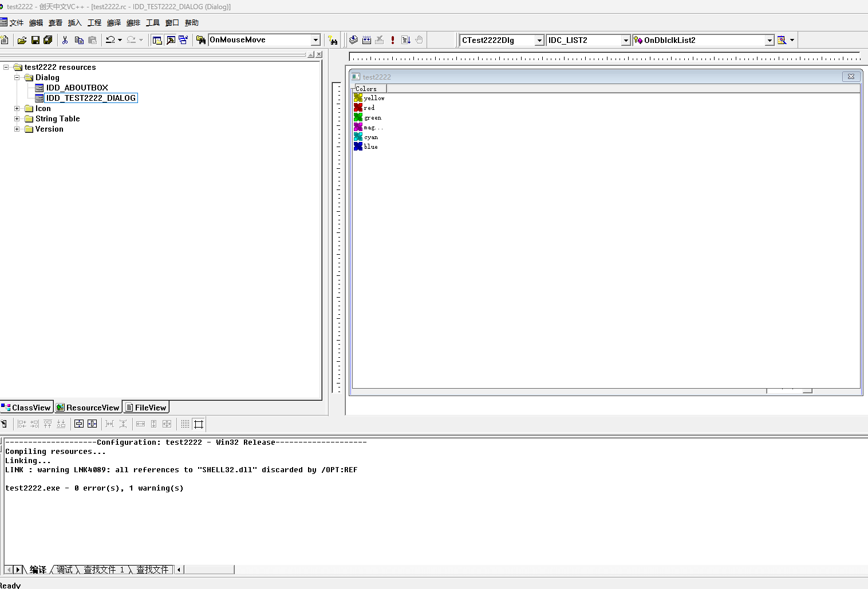Click the Copy toolbar icon

[79, 40]
